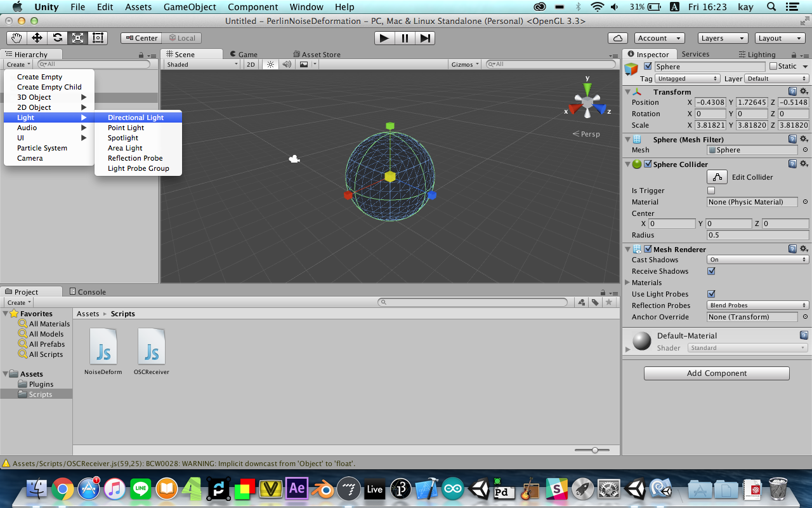Expand the Materials section
This screenshot has height=508, width=812.
coord(627,283)
